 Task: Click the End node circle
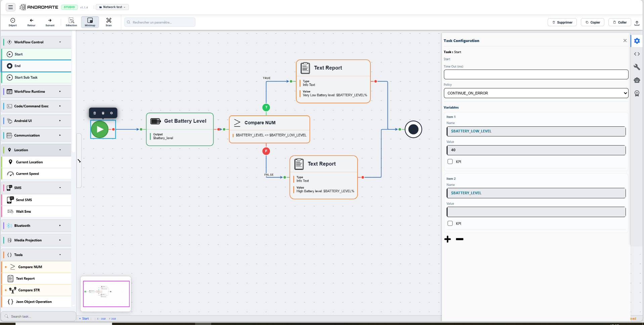click(413, 129)
